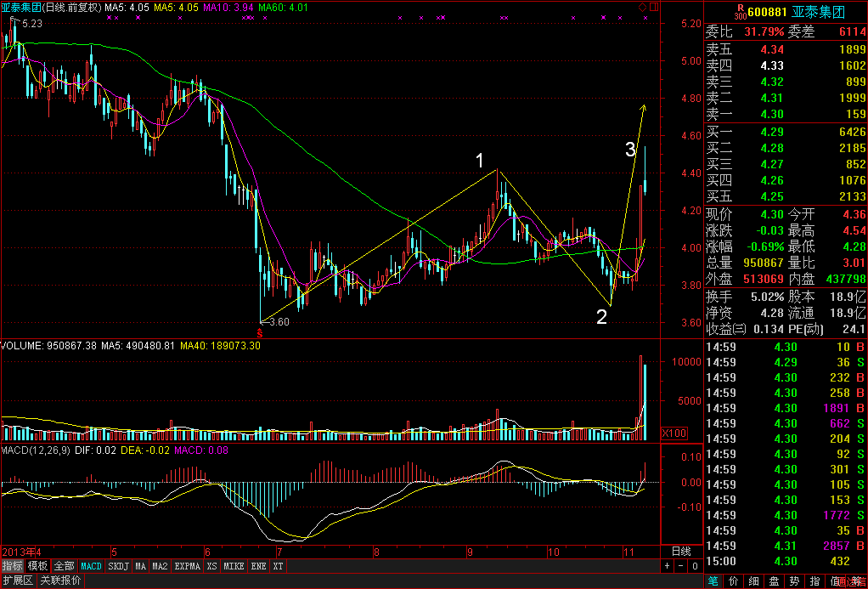Click the R300 margin-trading badge beside the stock code
Viewport: 868px width, 589px height.
click(x=740, y=11)
